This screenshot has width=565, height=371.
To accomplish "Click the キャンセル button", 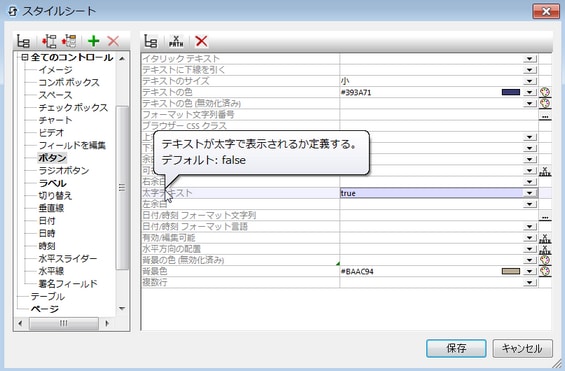I will pyautogui.click(x=522, y=348).
